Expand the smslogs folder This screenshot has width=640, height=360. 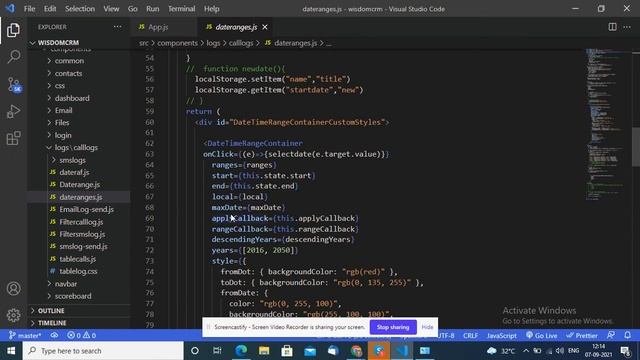72,160
